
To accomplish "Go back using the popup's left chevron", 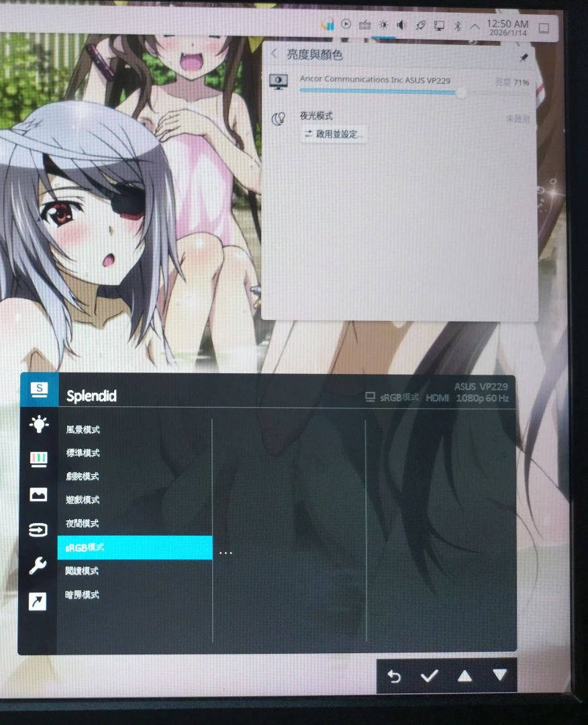I will [x=274, y=54].
